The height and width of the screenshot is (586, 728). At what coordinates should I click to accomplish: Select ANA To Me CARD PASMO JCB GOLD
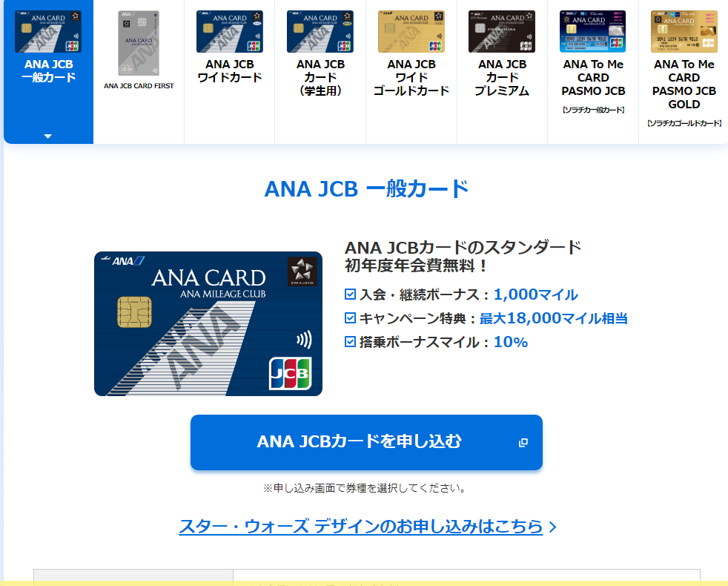(x=684, y=71)
